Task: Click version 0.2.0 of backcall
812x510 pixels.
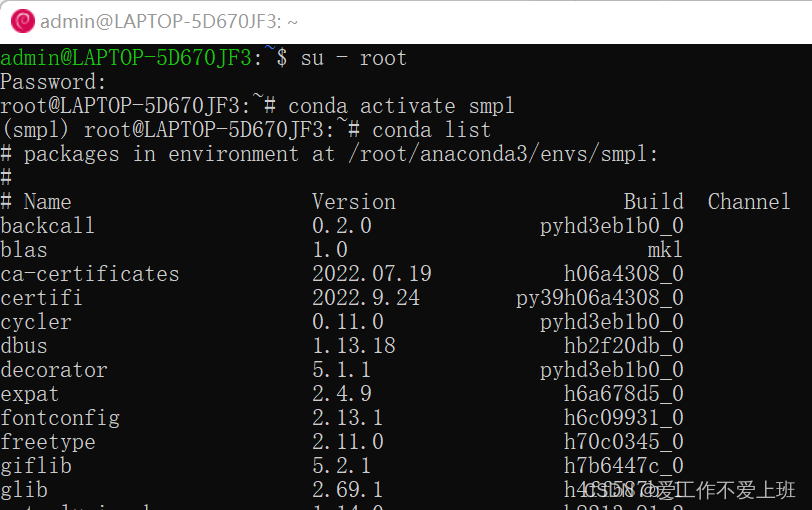Action: pos(342,226)
